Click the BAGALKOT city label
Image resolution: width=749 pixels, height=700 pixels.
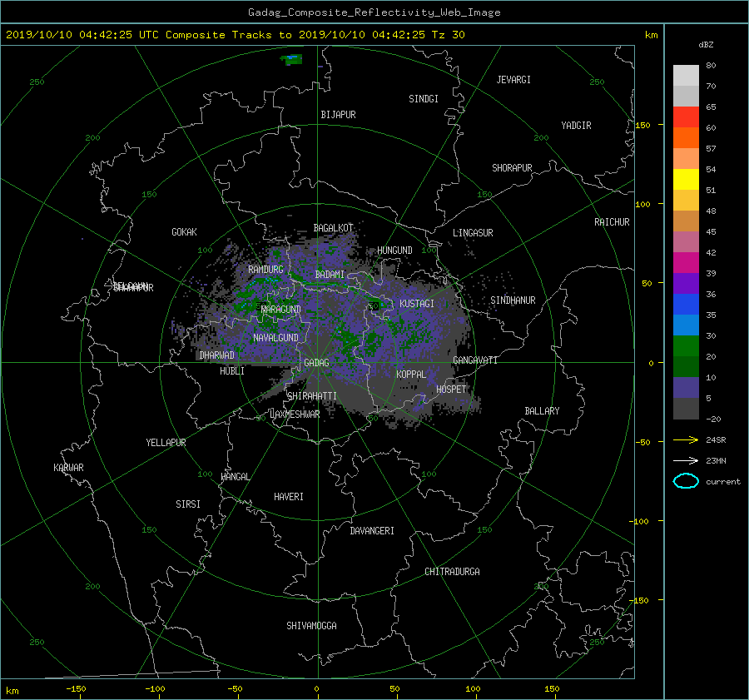(x=333, y=228)
